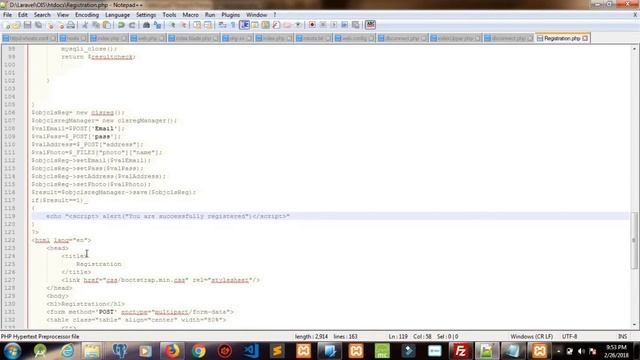Open the Language menu
Viewport: 640px width, 360px height.
[x=117, y=15]
